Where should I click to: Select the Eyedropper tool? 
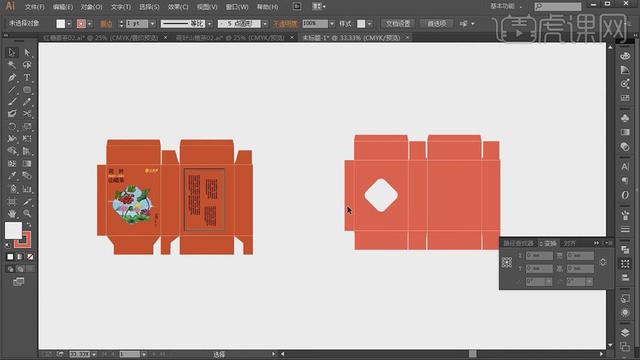pyautogui.click(x=11, y=176)
